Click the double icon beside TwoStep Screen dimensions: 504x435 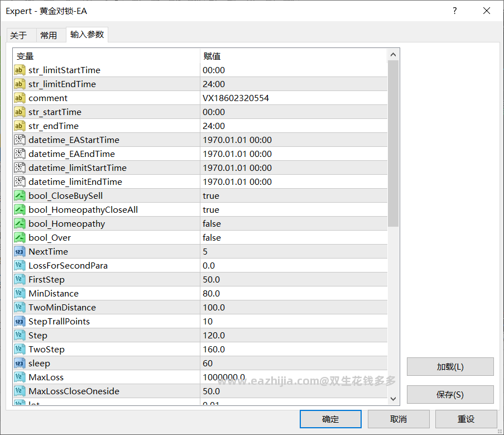[x=20, y=349]
